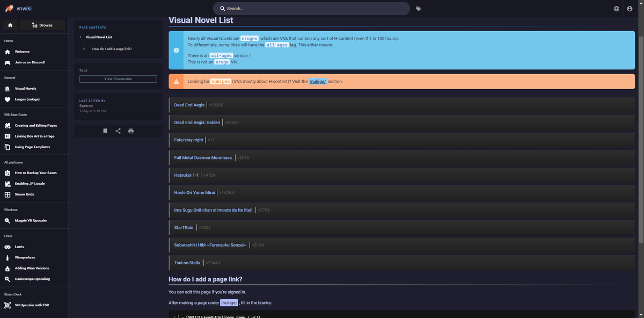Click the Browse sidebar button
This screenshot has width=644, height=318.
click(x=42, y=25)
